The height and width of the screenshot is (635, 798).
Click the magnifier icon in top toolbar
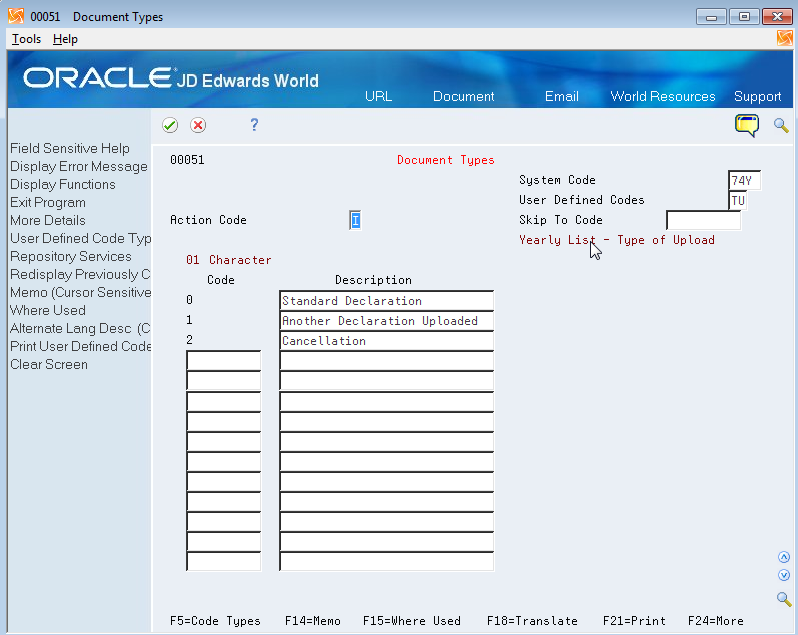[781, 125]
